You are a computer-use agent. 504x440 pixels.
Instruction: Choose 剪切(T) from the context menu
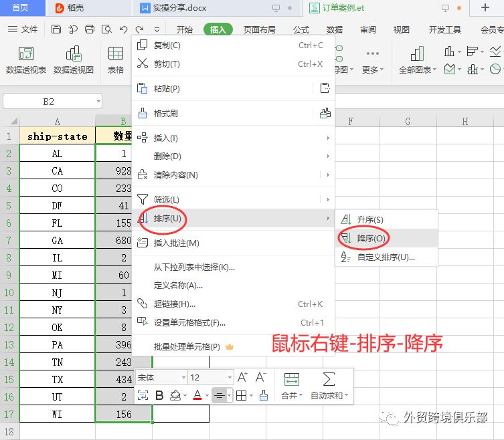point(234,64)
